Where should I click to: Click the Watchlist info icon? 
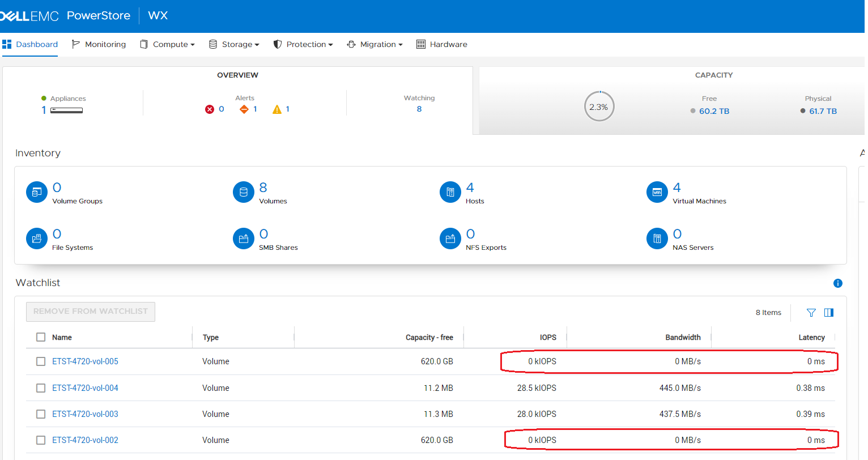click(838, 283)
